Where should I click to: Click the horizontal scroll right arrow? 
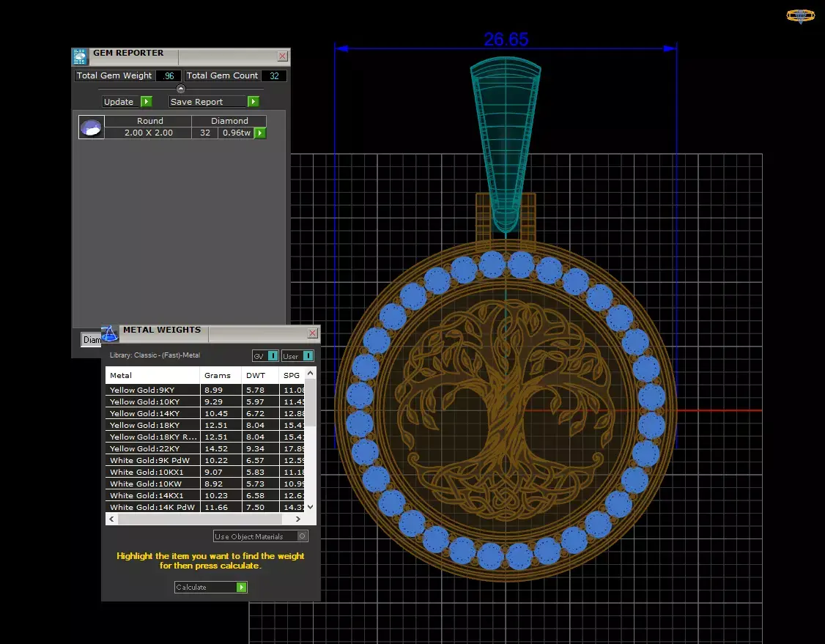click(x=297, y=519)
